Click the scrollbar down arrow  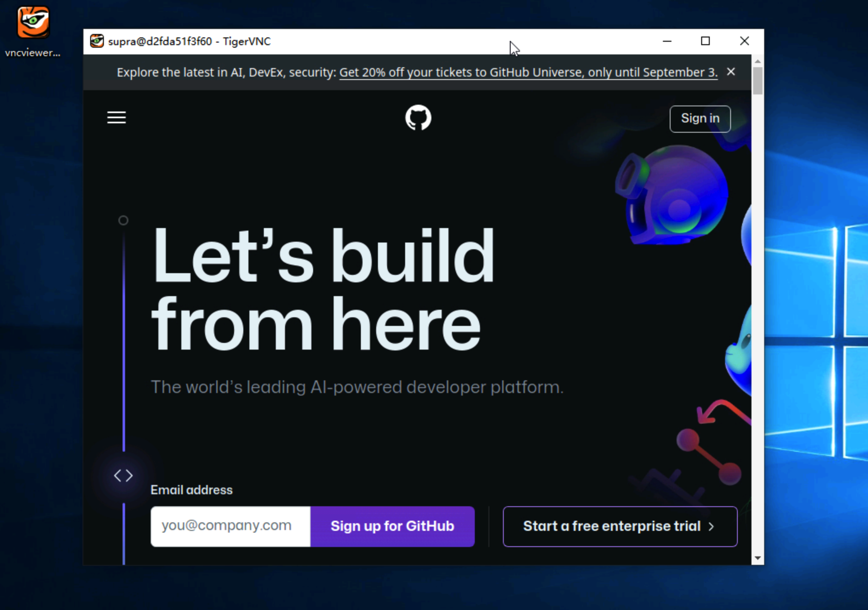tap(757, 558)
